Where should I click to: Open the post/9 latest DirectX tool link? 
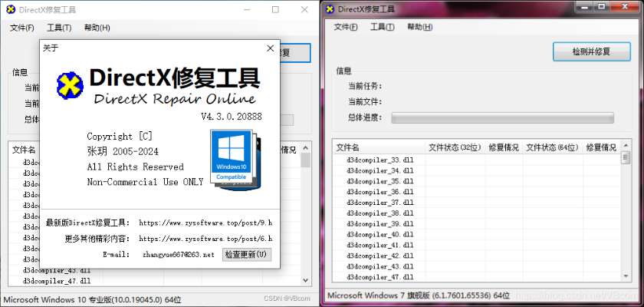pyautogui.click(x=205, y=223)
